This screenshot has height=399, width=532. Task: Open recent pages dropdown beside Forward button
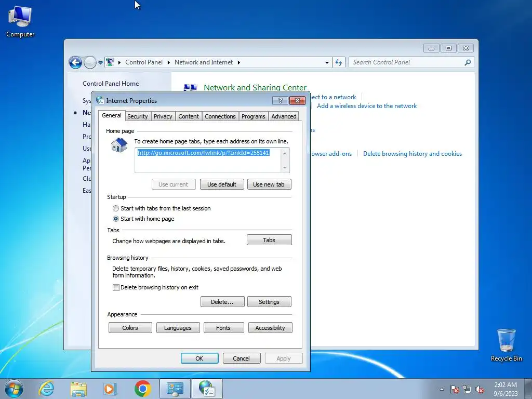click(100, 63)
